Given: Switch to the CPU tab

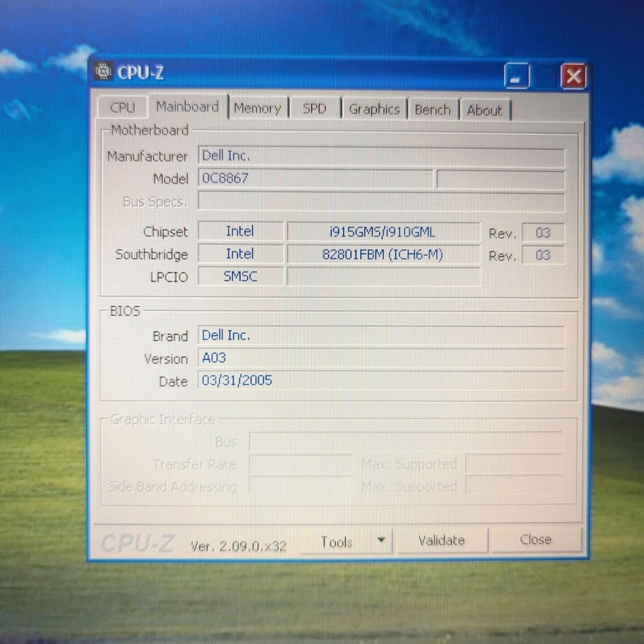Looking at the screenshot, I should point(122,107).
